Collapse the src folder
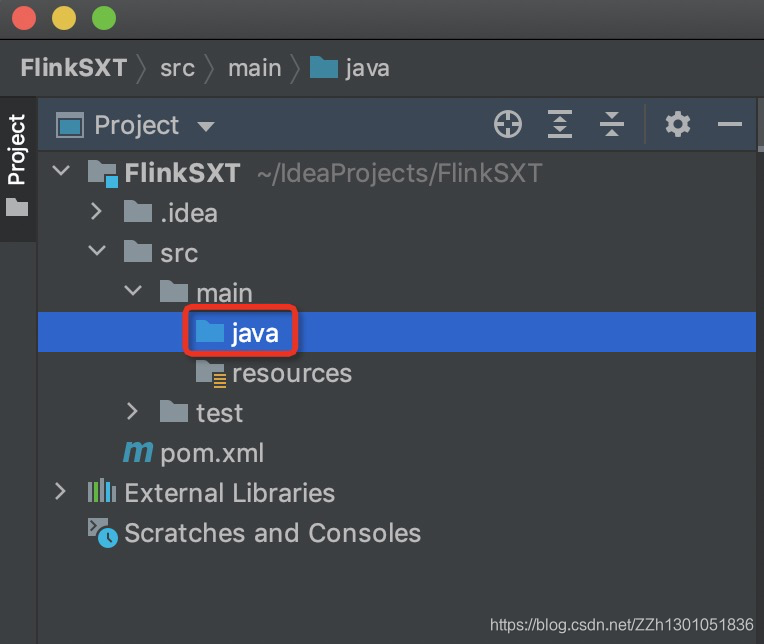This screenshot has width=764, height=644. (x=97, y=250)
